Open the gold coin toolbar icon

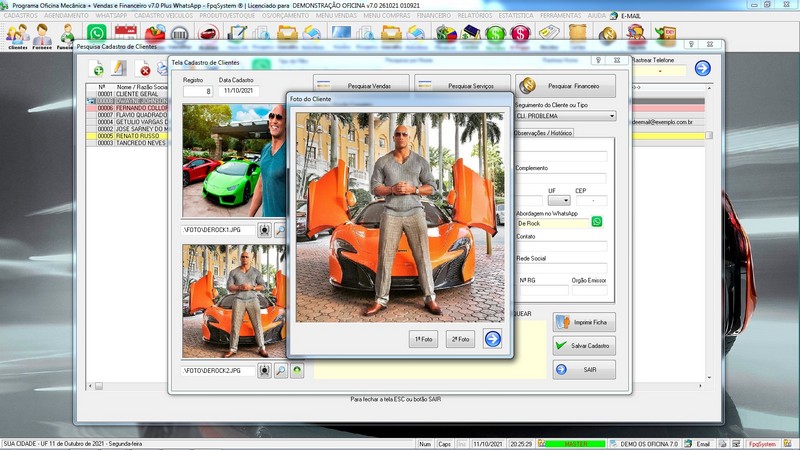click(x=607, y=34)
